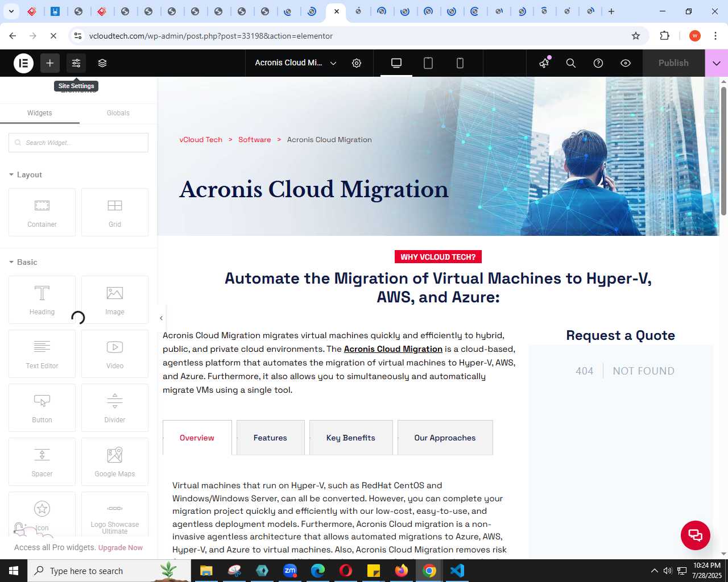Switch to the Globals tab
Image resolution: width=728 pixels, height=582 pixels.
tap(118, 113)
